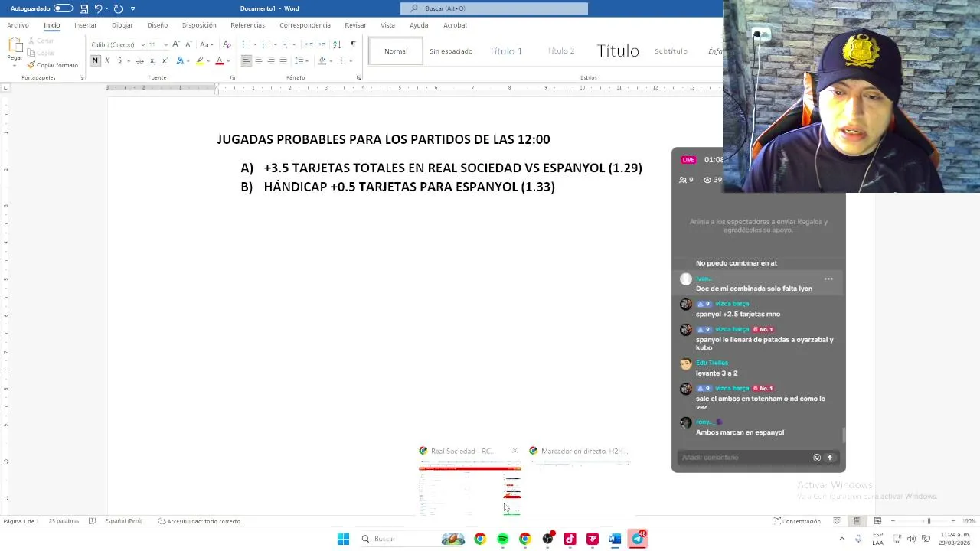Redo the last action
The width and height of the screenshot is (980, 551).
tap(118, 8)
